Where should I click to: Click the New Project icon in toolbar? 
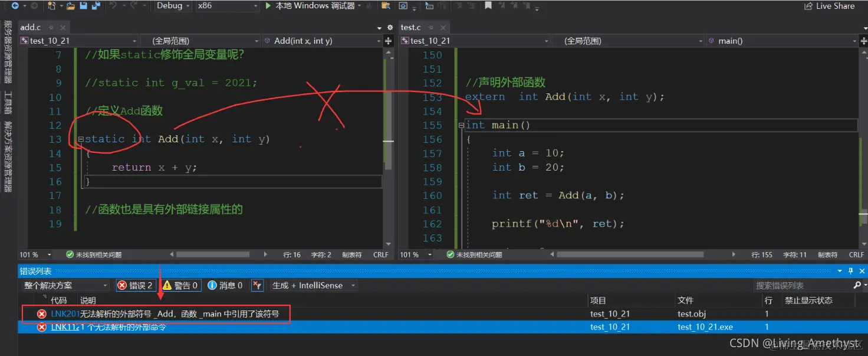pyautogui.click(x=51, y=5)
